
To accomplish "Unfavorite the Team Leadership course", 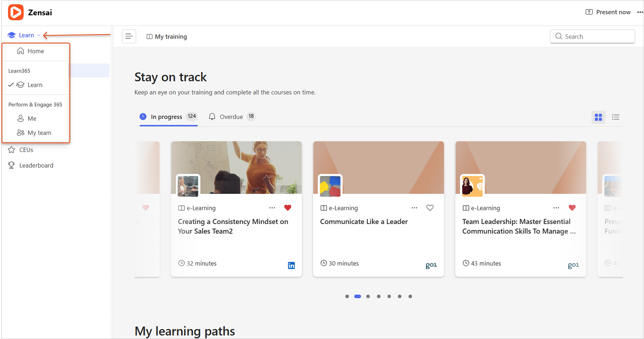I will pos(572,208).
